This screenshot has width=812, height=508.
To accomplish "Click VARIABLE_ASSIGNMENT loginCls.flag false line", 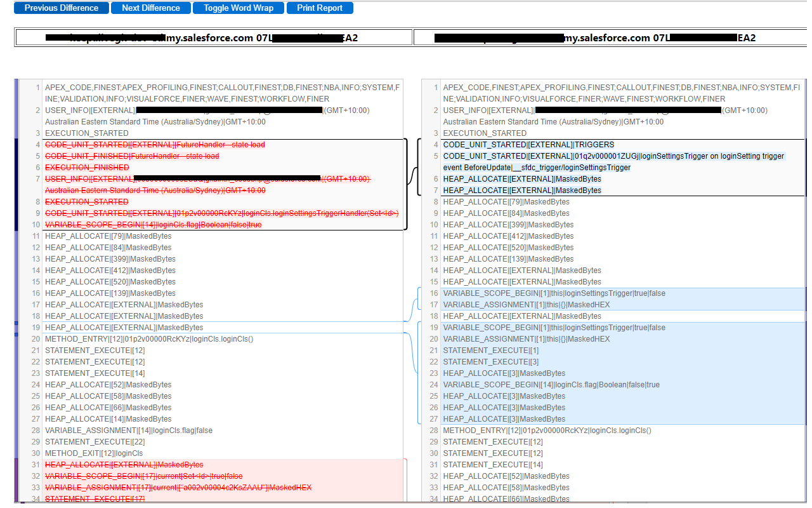I will (127, 430).
